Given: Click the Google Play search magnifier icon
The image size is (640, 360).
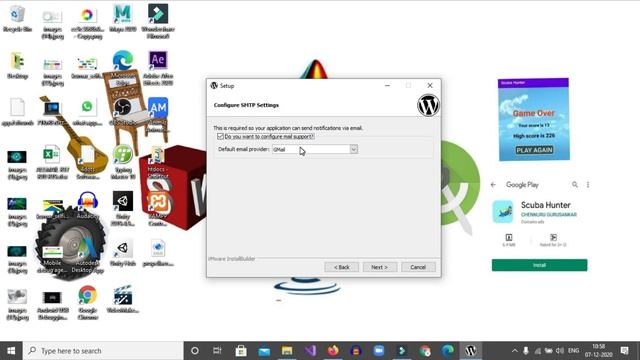Looking at the screenshot, I should pyautogui.click(x=575, y=185).
